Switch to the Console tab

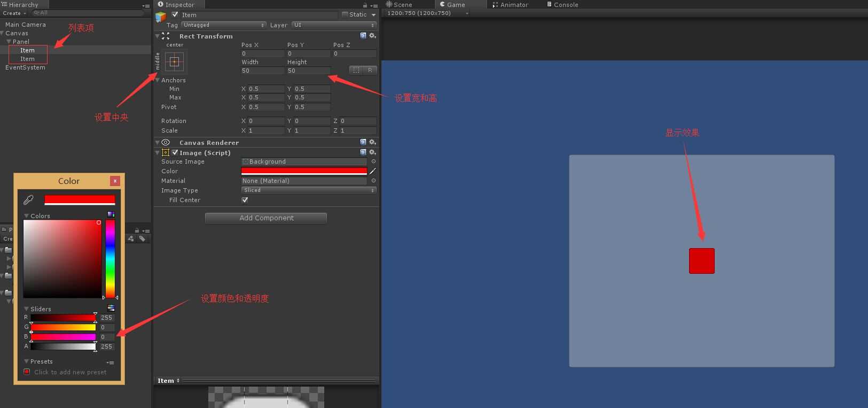click(563, 5)
